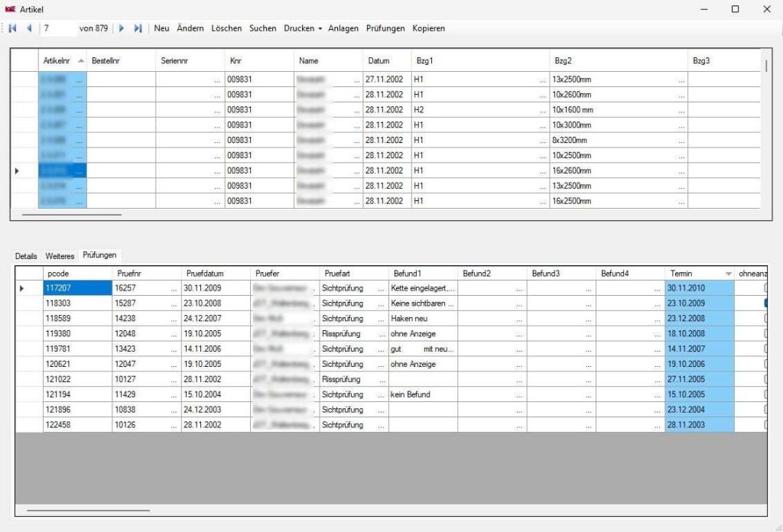Switch to the Weiteres tab

tap(60, 256)
